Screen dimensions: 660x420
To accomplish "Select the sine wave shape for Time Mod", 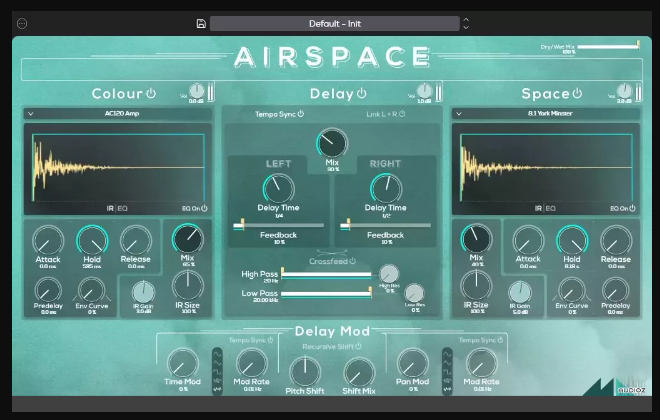I will 217,354.
